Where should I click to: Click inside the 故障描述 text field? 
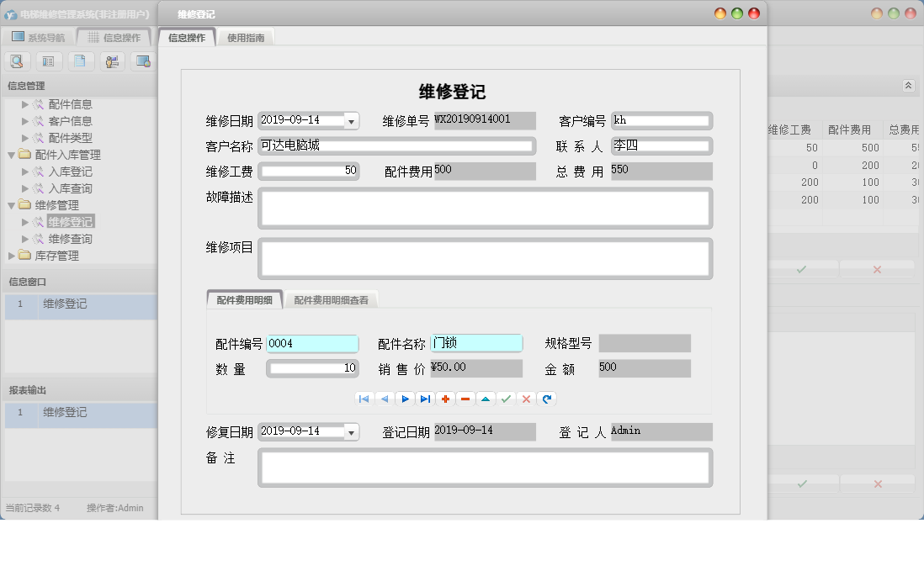point(484,208)
